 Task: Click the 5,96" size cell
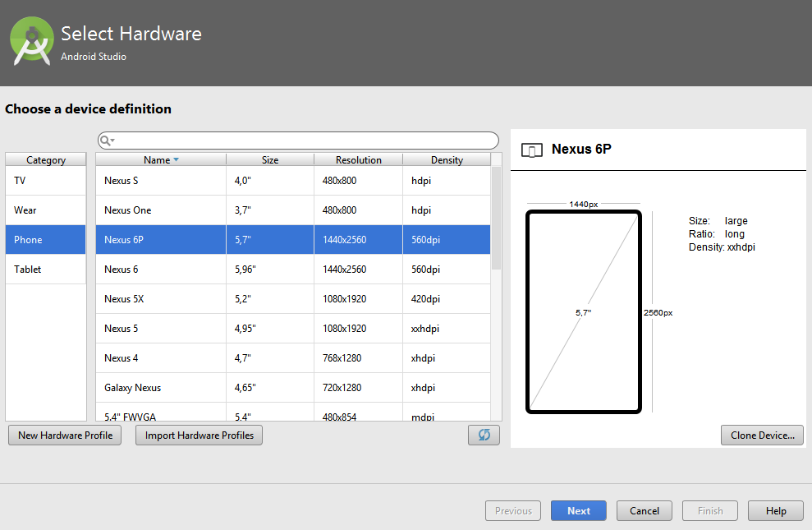(x=270, y=269)
